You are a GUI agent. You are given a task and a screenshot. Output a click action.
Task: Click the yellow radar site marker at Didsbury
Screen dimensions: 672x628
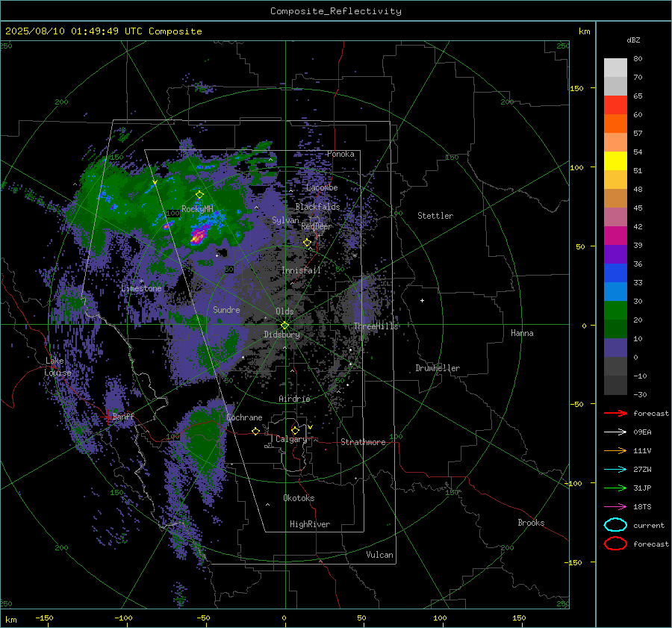click(284, 326)
